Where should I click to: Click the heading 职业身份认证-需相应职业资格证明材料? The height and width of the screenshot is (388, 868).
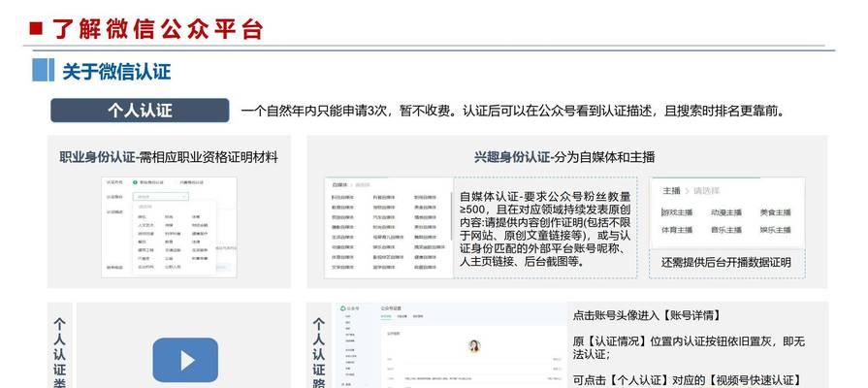[x=169, y=157]
